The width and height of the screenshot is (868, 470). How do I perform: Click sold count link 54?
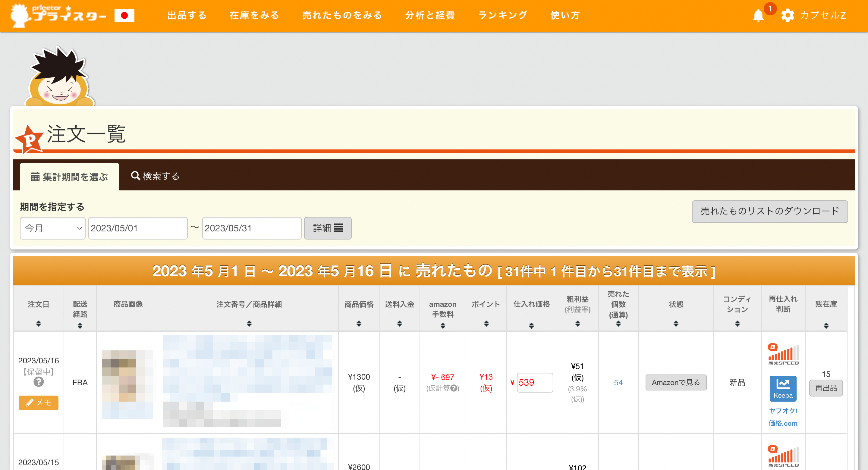click(x=618, y=382)
